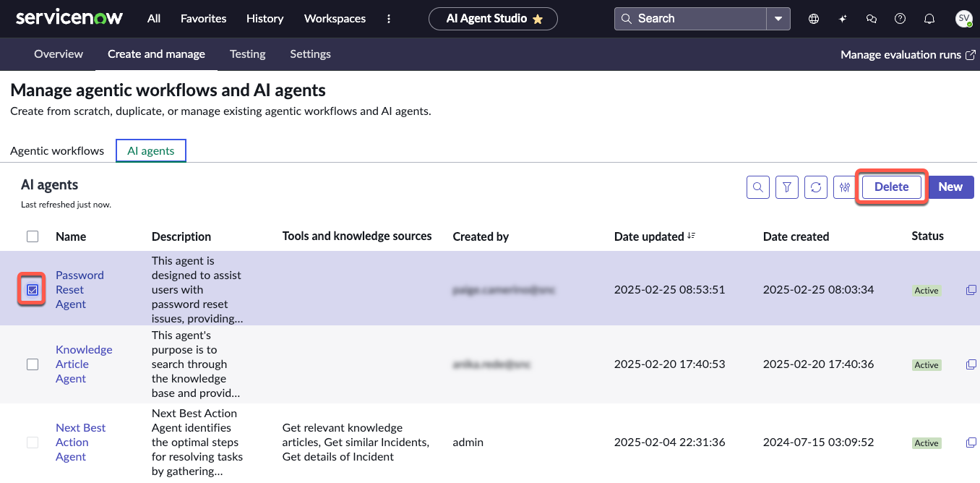Open the Knowledge Article Agent link
Viewport: 980px width, 483px height.
point(84,364)
